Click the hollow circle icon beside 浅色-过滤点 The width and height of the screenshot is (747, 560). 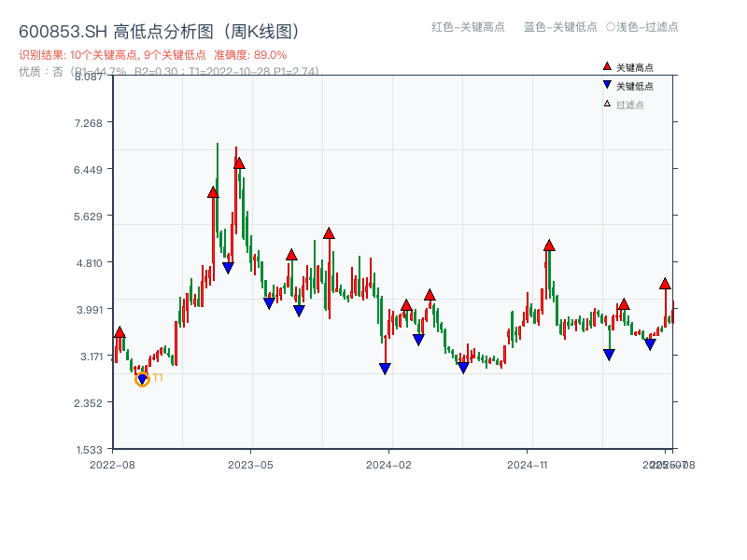[x=609, y=28]
